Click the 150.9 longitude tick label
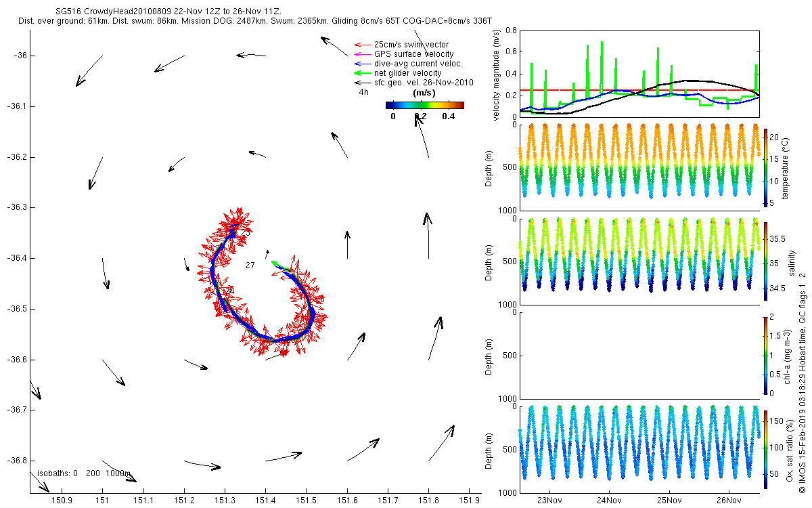Screen dimensions: 812x508 62,500
